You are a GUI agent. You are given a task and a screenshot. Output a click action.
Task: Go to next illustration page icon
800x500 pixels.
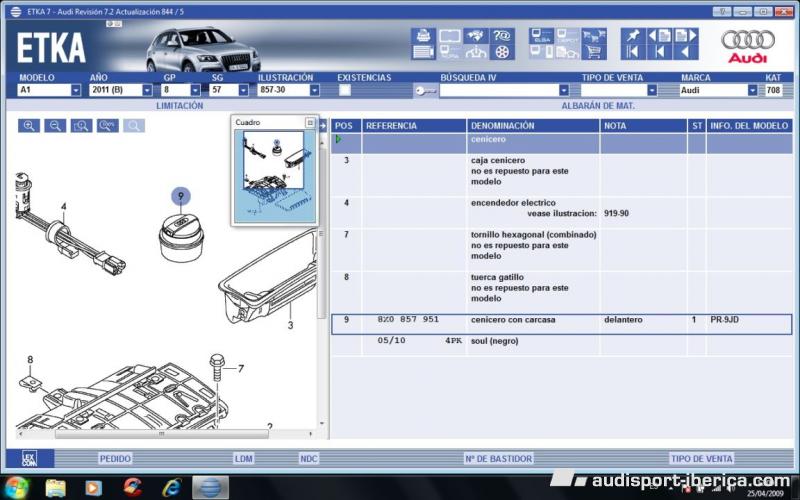[686, 36]
